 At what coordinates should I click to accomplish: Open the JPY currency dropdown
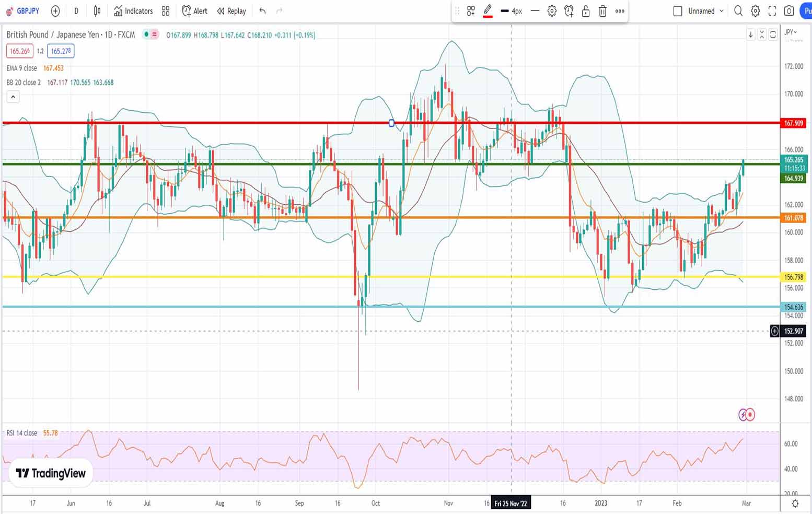pos(791,32)
